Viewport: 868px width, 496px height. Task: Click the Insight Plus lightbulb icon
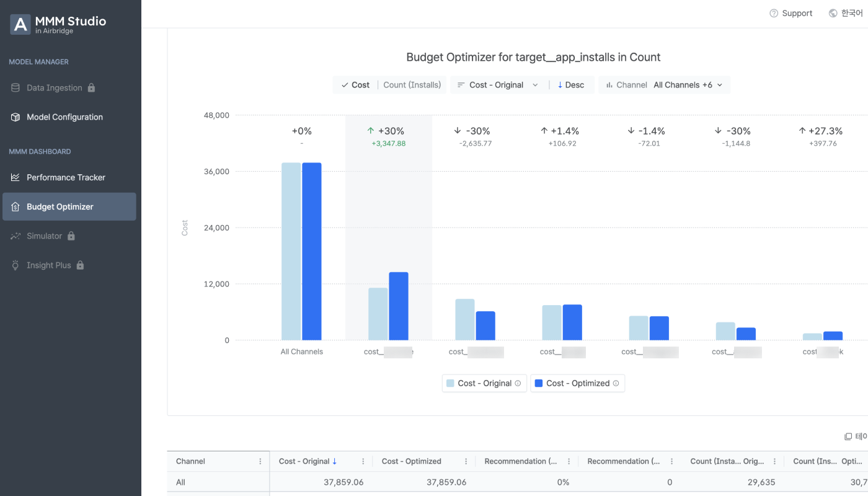(x=15, y=265)
